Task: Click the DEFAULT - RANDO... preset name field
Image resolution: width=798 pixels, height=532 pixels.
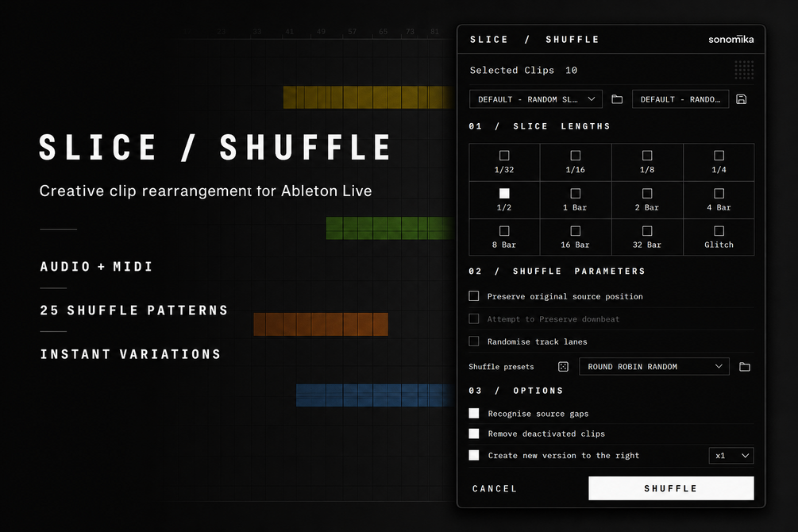Action: pyautogui.click(x=680, y=99)
